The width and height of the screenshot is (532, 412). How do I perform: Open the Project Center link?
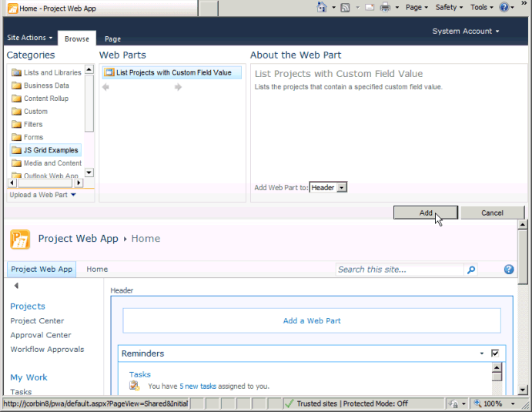(x=37, y=320)
